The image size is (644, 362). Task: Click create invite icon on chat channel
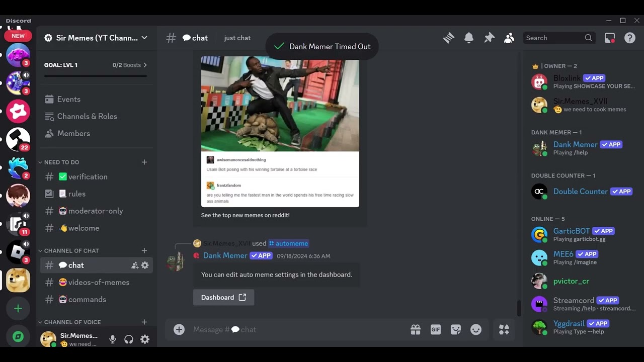135,265
